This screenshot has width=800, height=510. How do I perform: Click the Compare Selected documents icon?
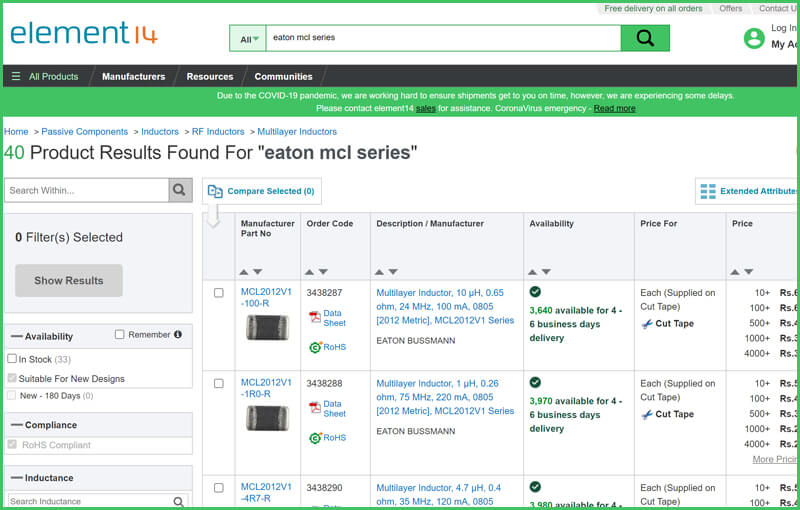pos(215,191)
